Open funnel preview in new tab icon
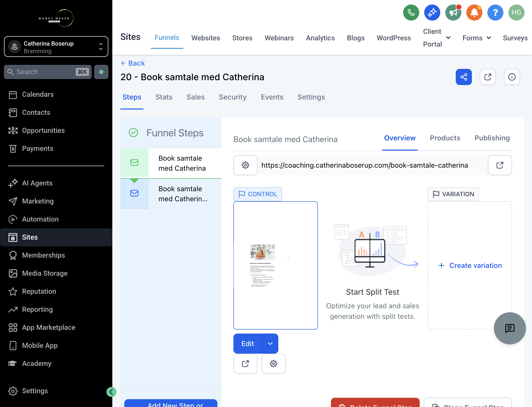This screenshot has width=532, height=407. click(x=488, y=77)
